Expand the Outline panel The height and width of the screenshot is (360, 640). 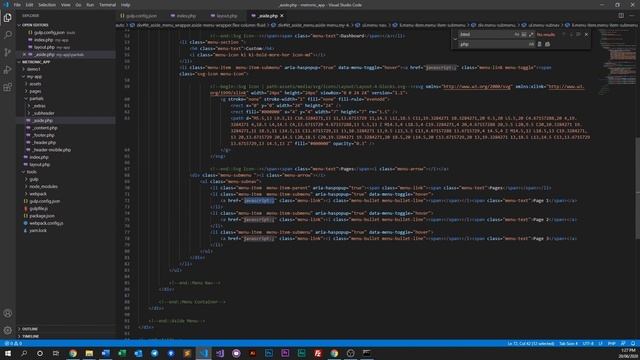(66, 329)
